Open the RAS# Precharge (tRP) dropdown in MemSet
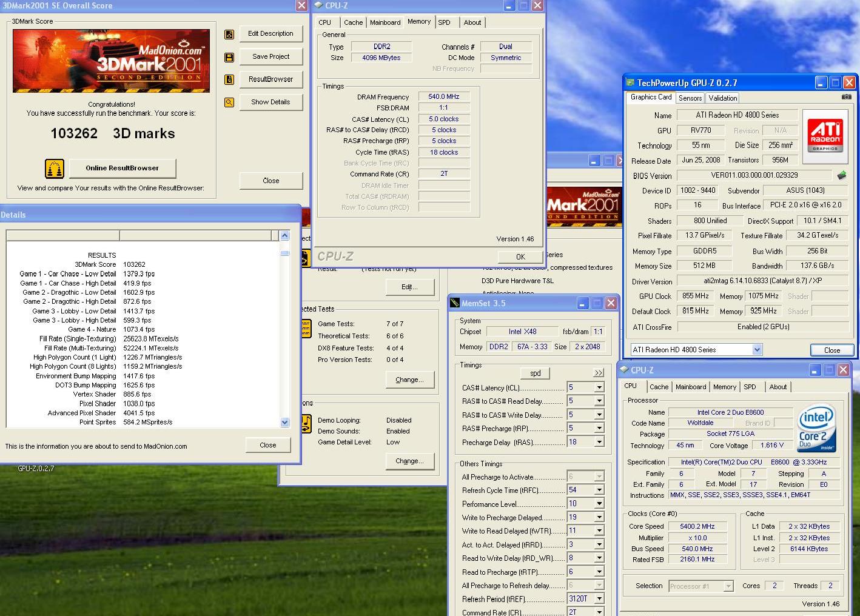860x616 pixels. pyautogui.click(x=599, y=429)
